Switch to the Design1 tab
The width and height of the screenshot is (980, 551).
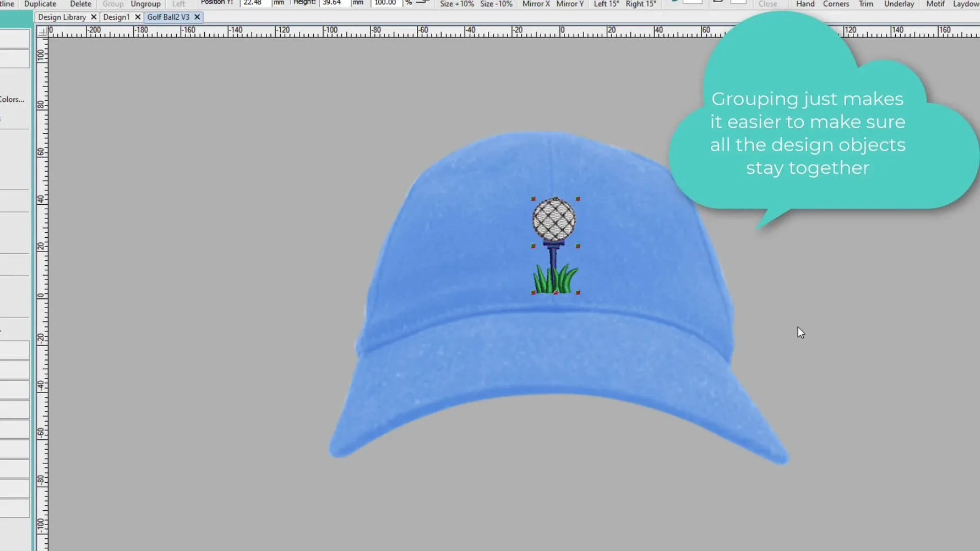coord(116,17)
